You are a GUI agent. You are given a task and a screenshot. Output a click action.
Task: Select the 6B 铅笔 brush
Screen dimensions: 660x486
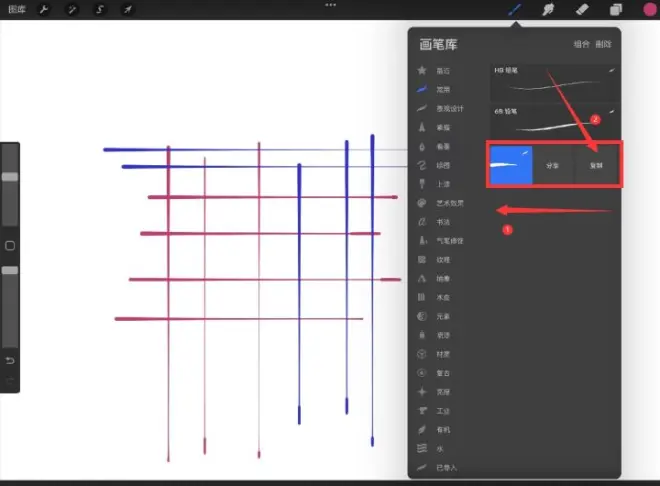coord(555,122)
